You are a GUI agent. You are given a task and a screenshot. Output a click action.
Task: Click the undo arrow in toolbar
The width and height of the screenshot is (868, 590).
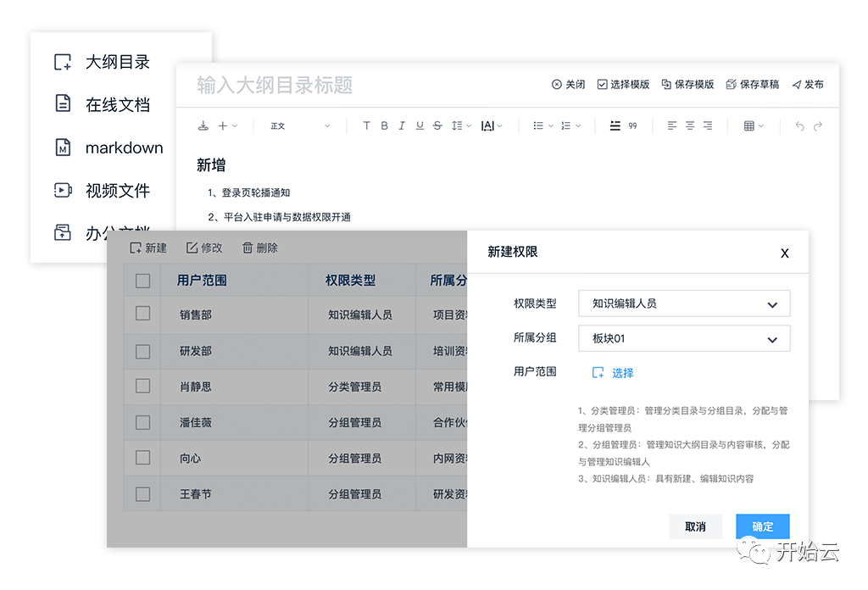799,126
